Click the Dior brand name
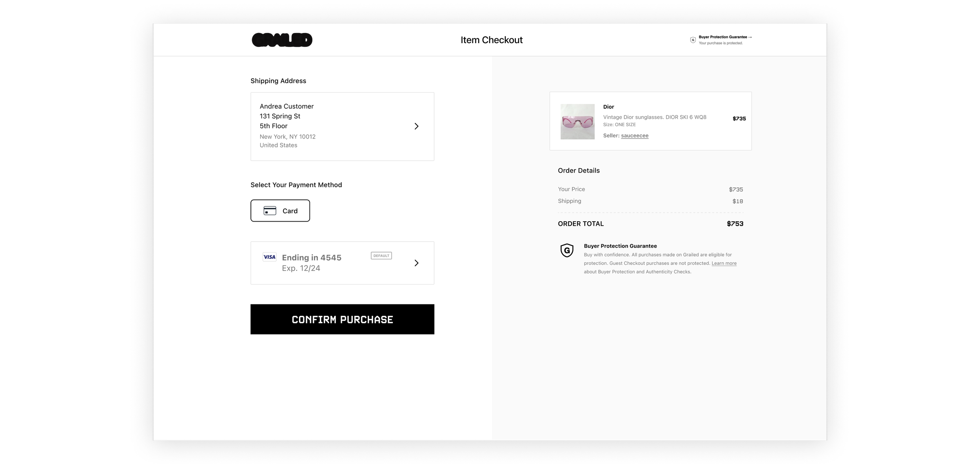980x464 pixels. pos(608,107)
